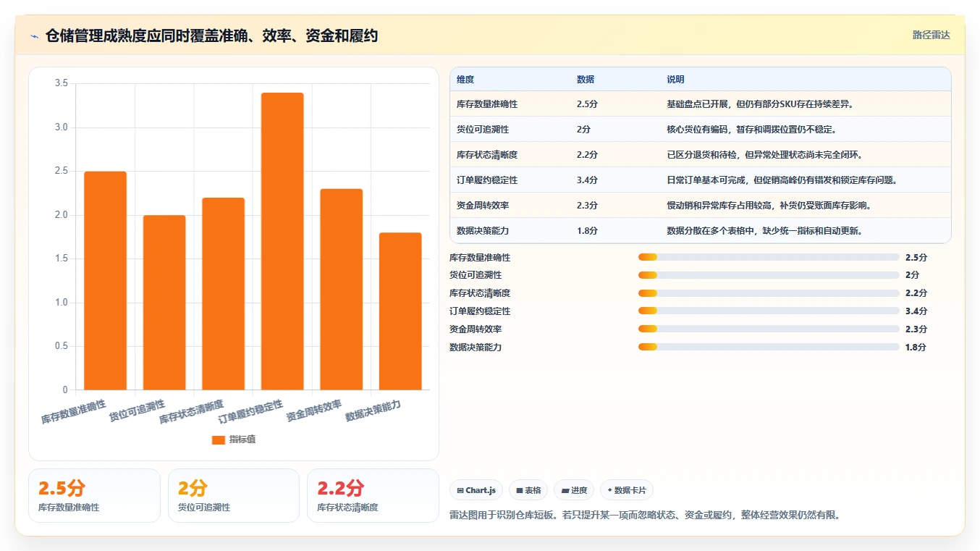
Task: Click the 库存数量准确性 progress bar
Action: (769, 257)
